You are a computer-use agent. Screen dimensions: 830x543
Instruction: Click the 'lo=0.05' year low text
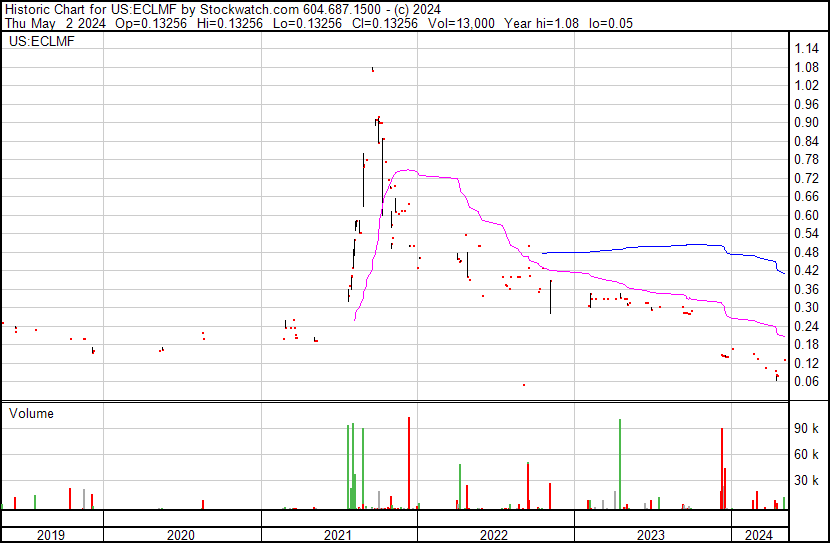(x=611, y=23)
